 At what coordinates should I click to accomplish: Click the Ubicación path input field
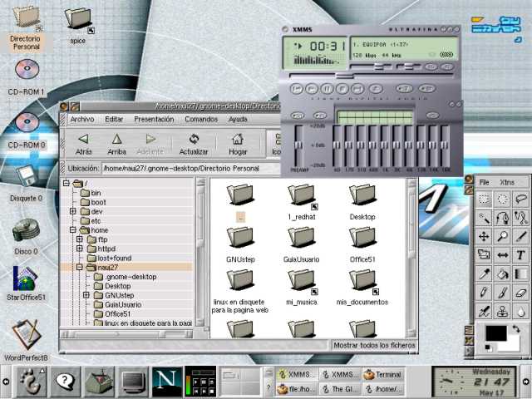(190, 168)
